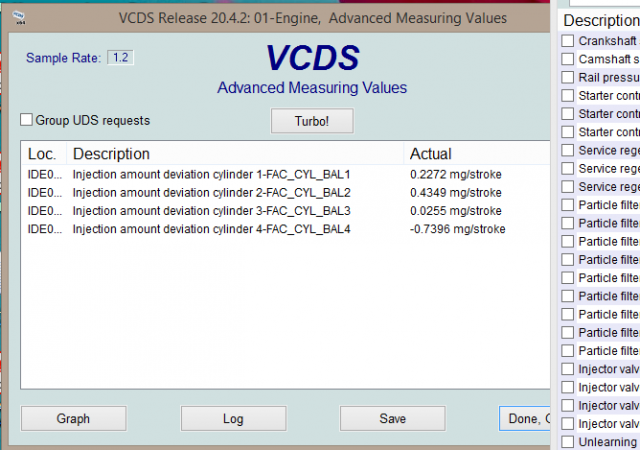Click the Description header in the right panel

[x=600, y=21]
